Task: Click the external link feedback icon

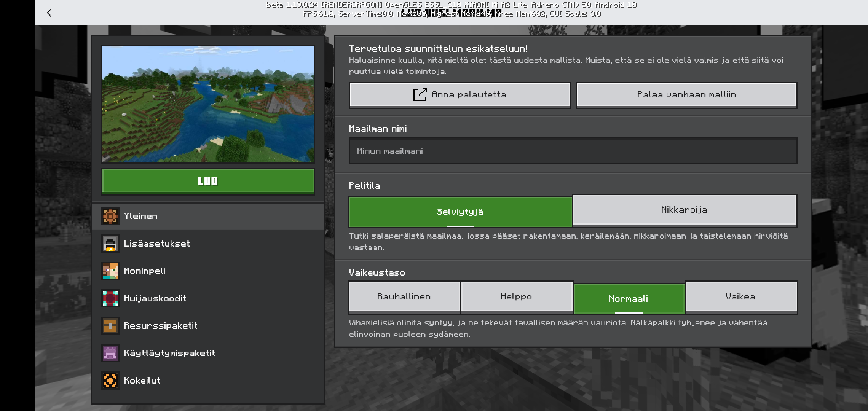Action: (420, 94)
